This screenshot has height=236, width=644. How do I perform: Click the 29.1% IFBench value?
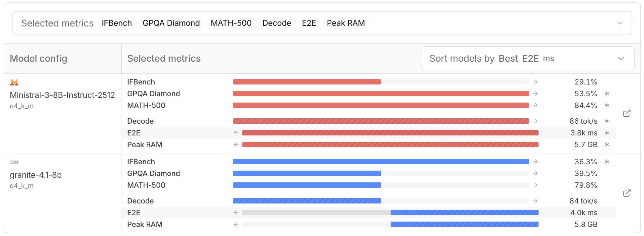coord(586,82)
